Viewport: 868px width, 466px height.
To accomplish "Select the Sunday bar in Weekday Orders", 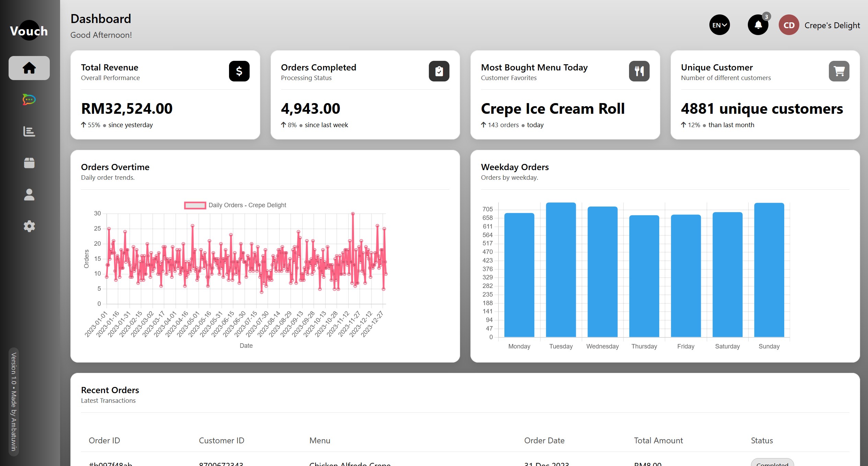I will coord(769,270).
